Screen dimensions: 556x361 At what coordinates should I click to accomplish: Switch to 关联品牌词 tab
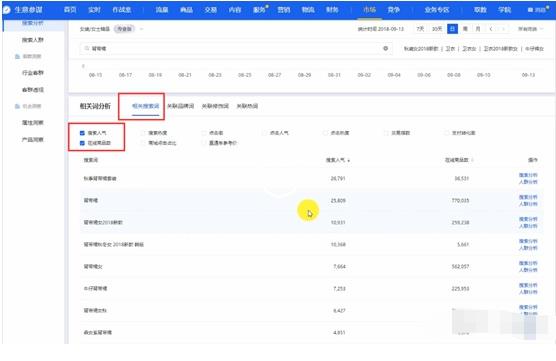click(x=180, y=106)
